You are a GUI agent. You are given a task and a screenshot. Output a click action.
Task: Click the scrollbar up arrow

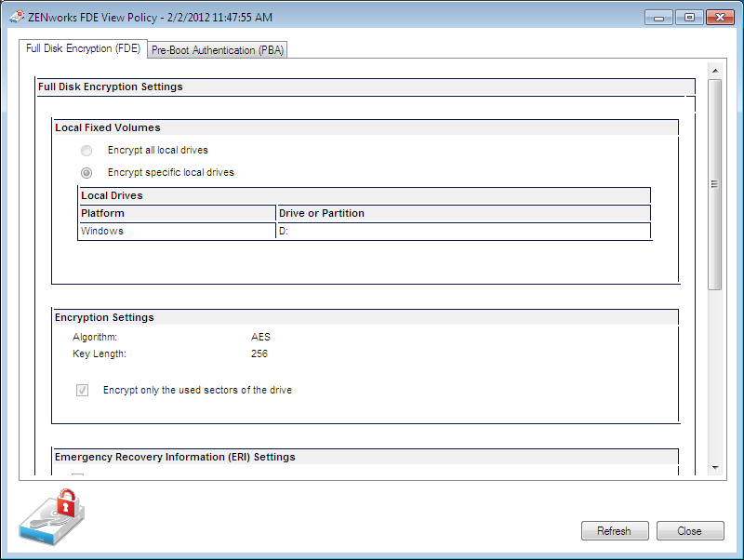click(715, 71)
